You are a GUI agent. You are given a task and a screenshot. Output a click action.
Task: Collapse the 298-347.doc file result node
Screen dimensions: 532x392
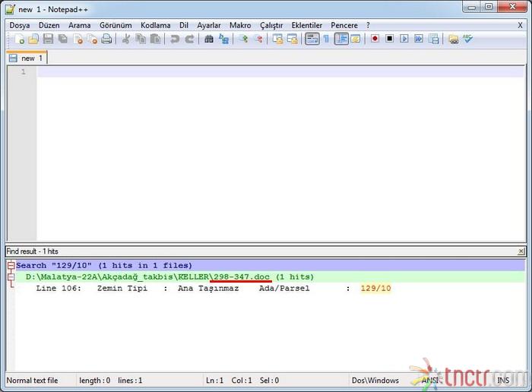pos(11,277)
